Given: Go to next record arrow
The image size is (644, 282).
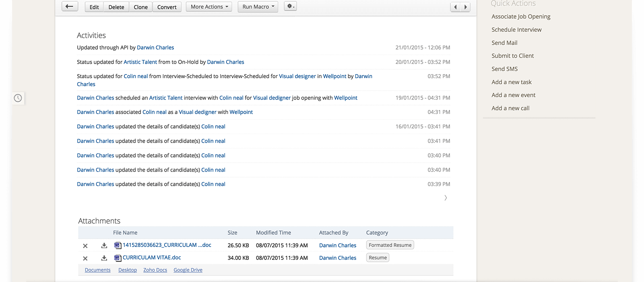Looking at the screenshot, I should [x=465, y=7].
